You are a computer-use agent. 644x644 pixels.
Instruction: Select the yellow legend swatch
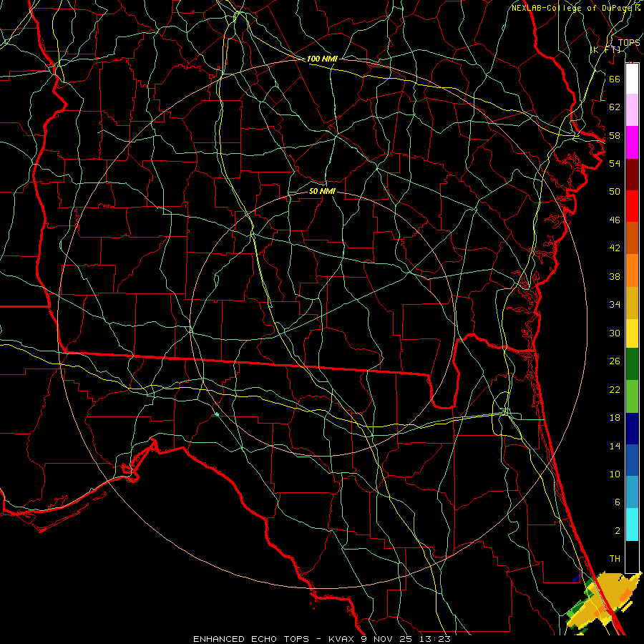pos(632,333)
